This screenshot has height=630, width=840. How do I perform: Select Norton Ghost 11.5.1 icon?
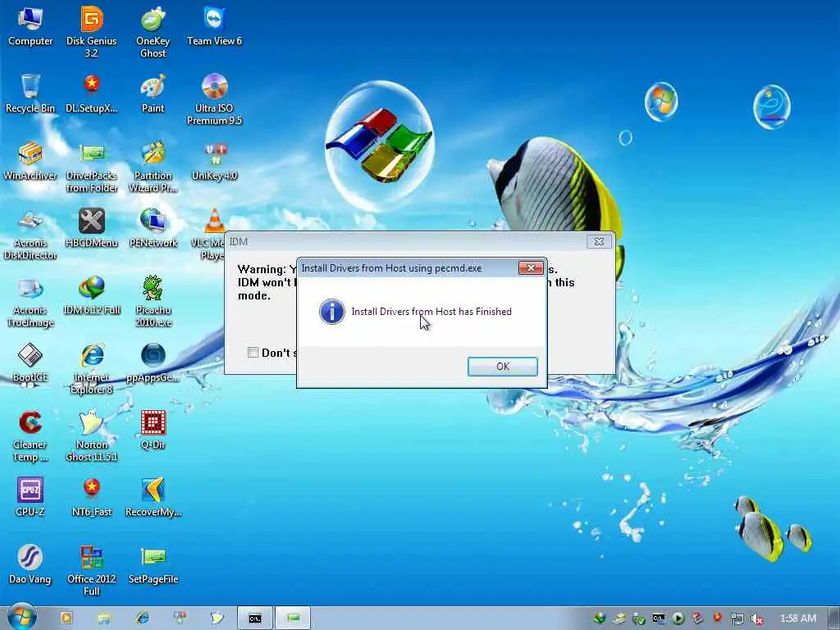click(92, 436)
